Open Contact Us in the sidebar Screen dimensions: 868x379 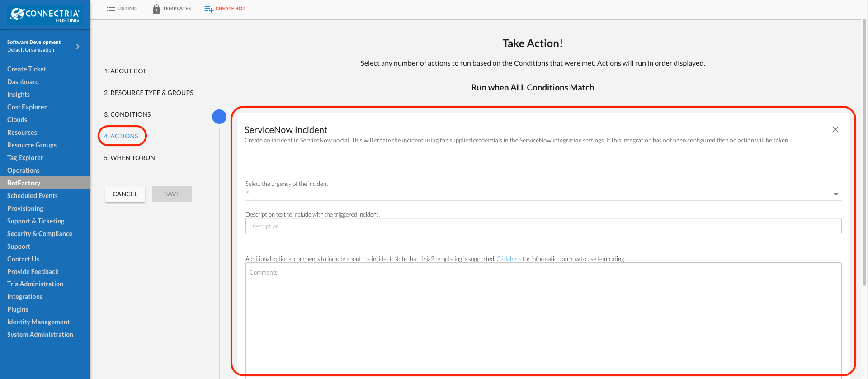coord(23,259)
